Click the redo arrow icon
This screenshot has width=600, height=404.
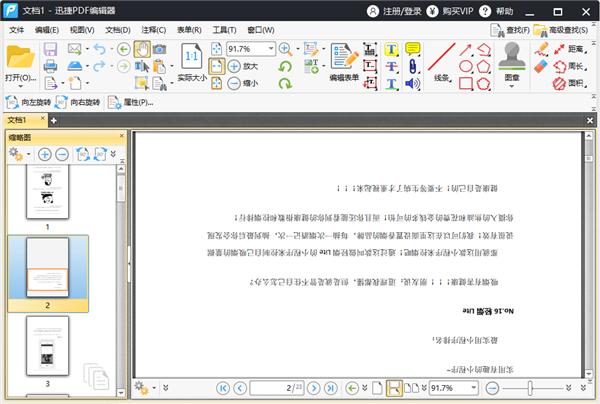(99, 66)
